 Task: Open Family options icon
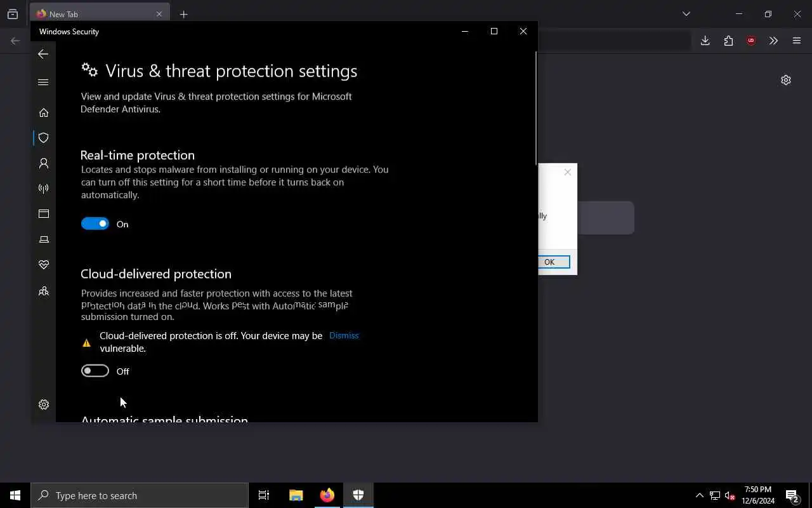point(44,291)
